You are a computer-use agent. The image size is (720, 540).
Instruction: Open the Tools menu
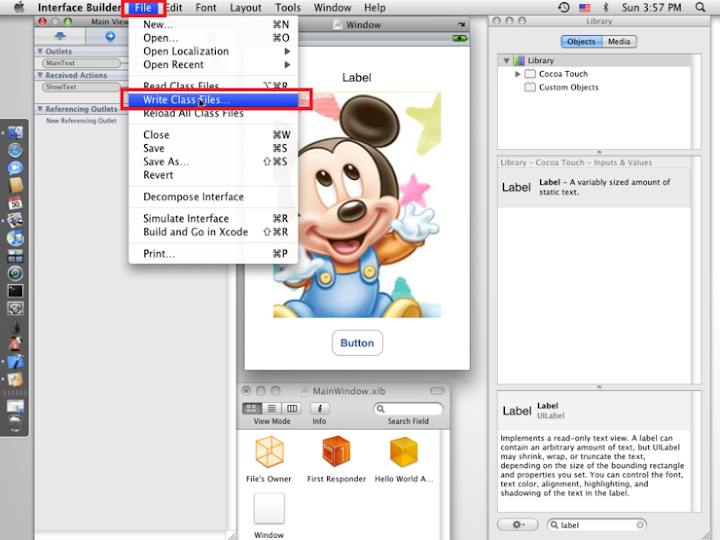click(x=288, y=7)
